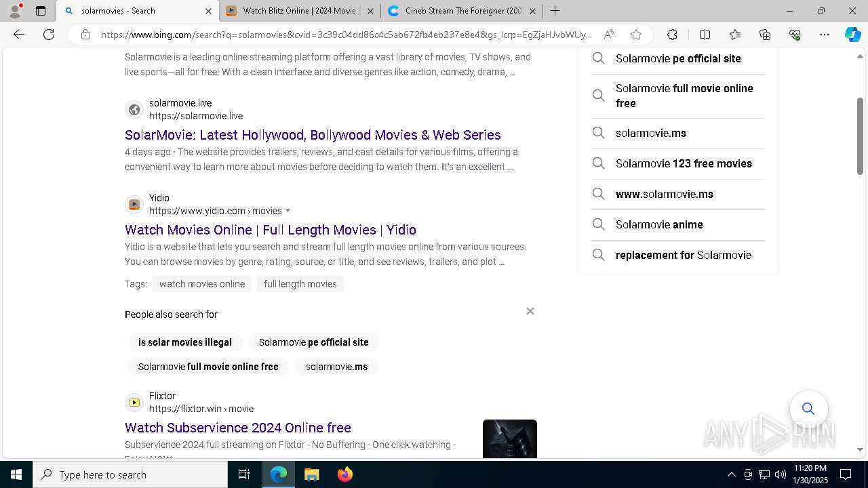
Task: Open the Windows Start menu
Action: click(16, 474)
